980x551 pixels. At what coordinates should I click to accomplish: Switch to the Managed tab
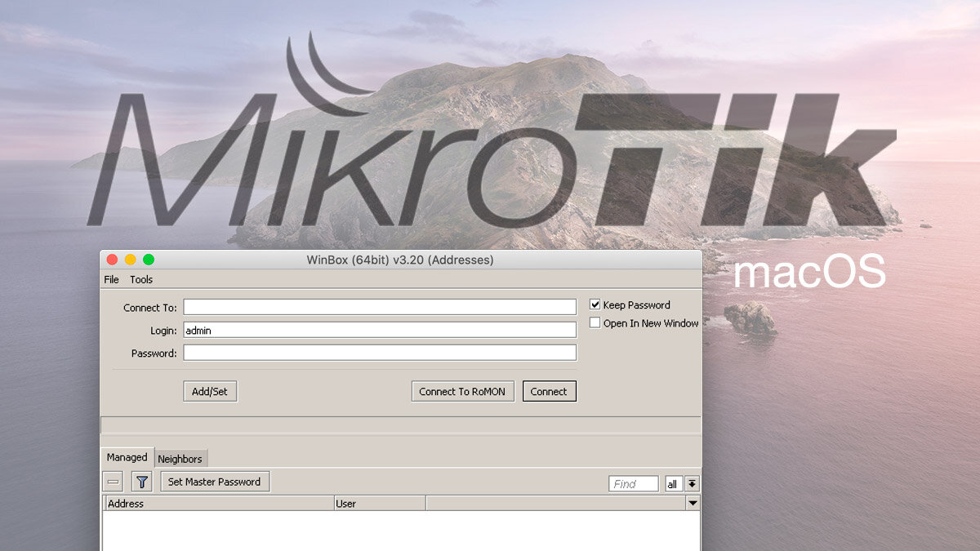pos(127,457)
